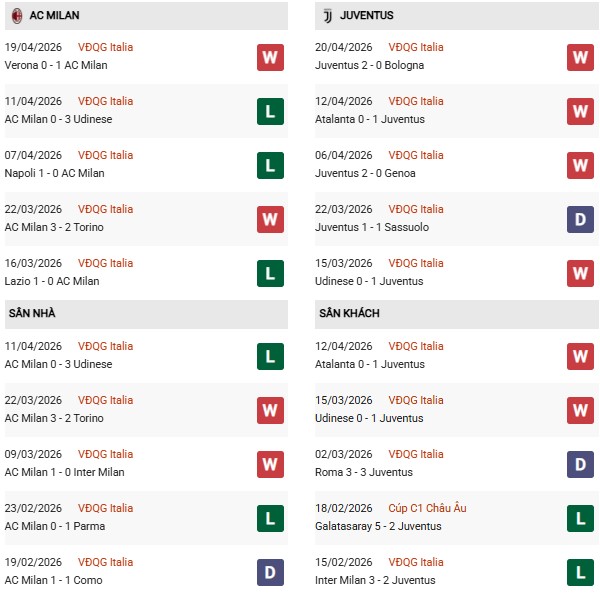
Task: Click the AC Milan club crest
Action: (17, 16)
